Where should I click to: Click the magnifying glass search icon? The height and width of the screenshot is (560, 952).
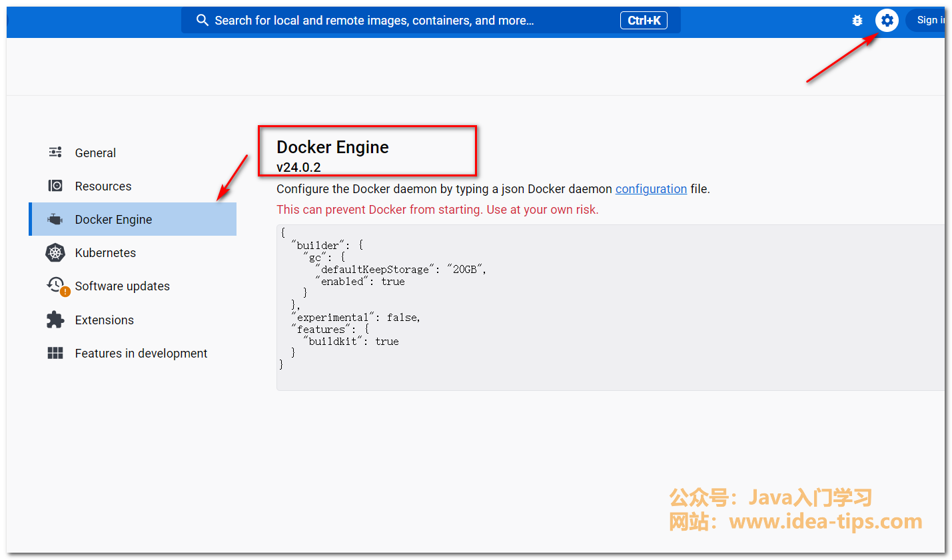(203, 21)
